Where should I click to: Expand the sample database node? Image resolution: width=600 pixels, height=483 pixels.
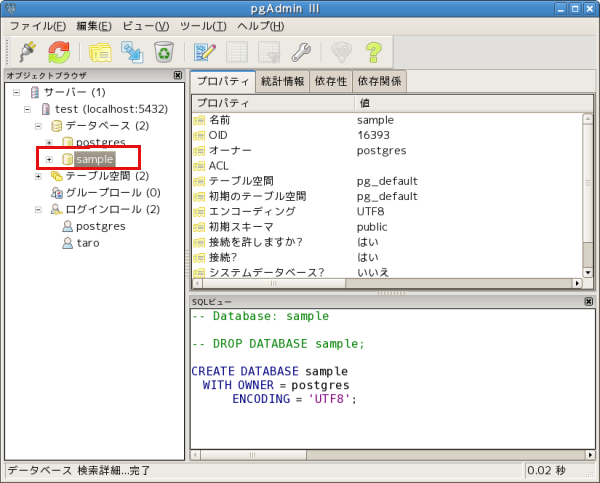click(49, 159)
